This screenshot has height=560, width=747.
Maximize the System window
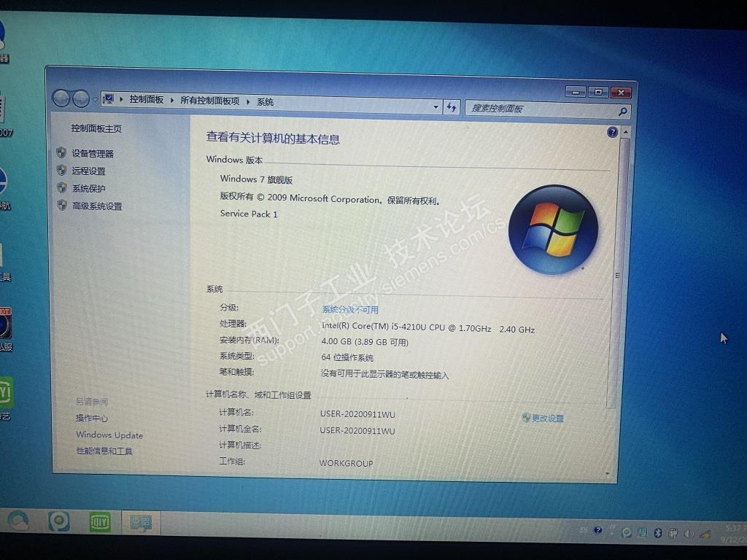click(x=598, y=93)
